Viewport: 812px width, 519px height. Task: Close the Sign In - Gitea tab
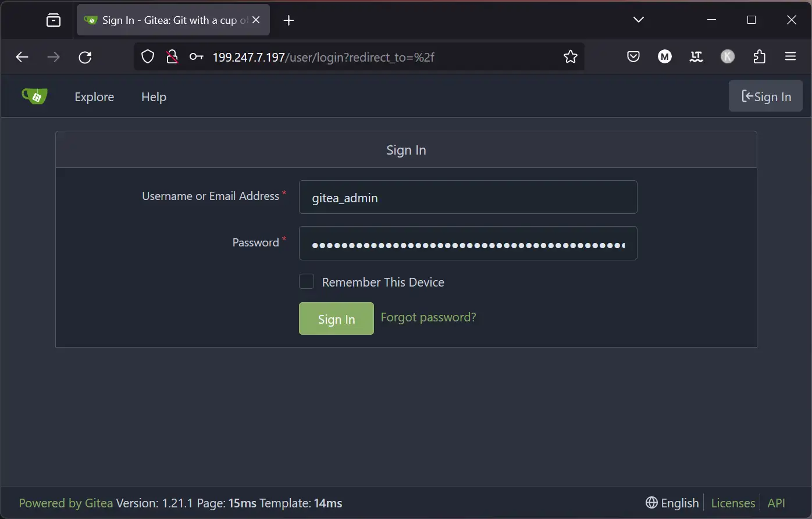coord(256,20)
